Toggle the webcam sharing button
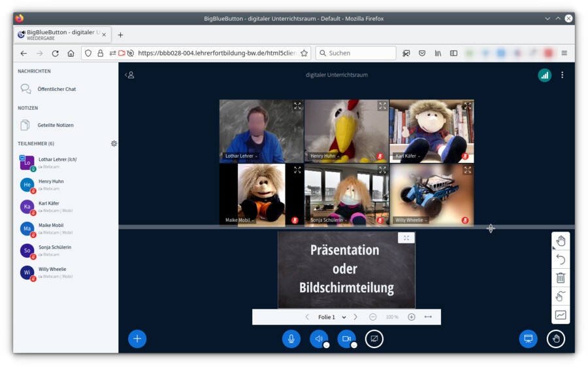The image size is (588, 367). click(346, 339)
